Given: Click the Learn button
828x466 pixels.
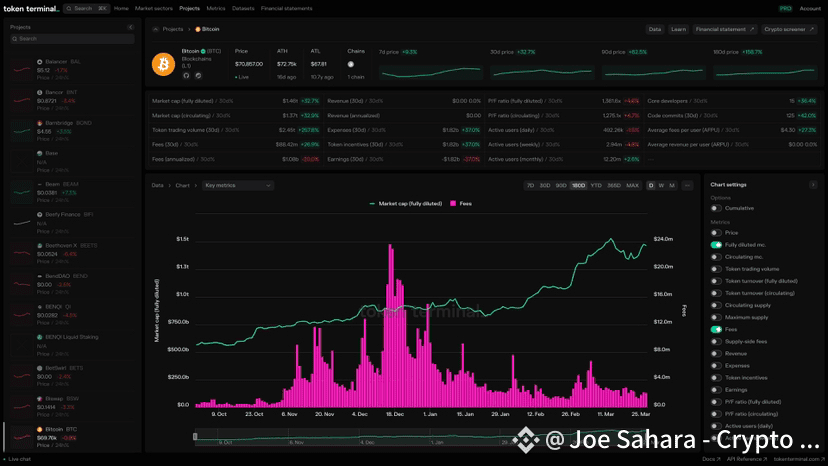Looking at the screenshot, I should coord(679,30).
